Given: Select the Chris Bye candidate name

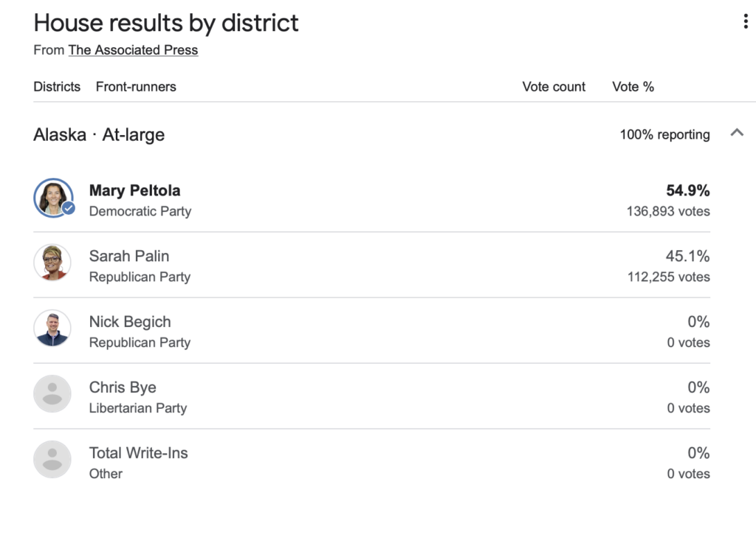Looking at the screenshot, I should point(123,387).
